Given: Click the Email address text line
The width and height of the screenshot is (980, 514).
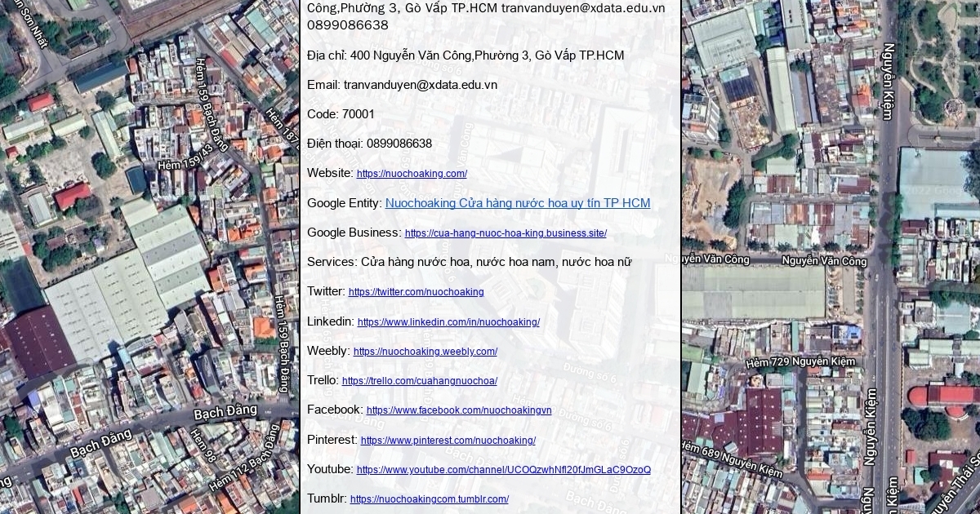Looking at the screenshot, I should click(x=402, y=85).
